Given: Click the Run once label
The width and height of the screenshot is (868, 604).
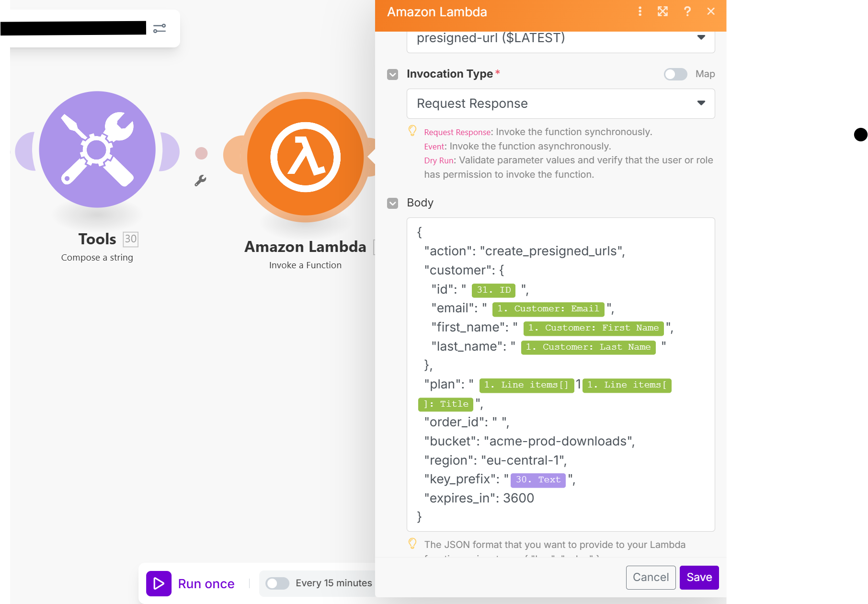Looking at the screenshot, I should tap(206, 584).
